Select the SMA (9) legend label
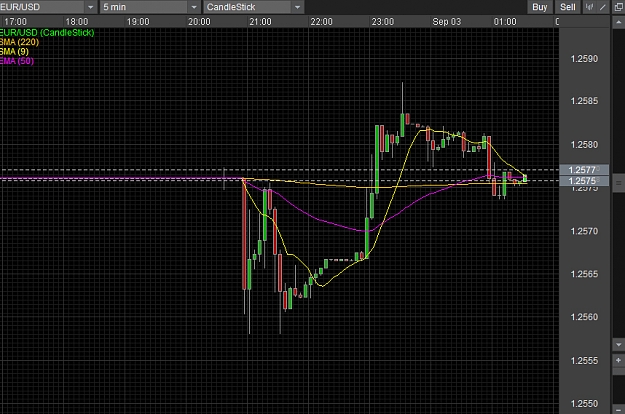This screenshot has height=414, width=625. pos(14,51)
